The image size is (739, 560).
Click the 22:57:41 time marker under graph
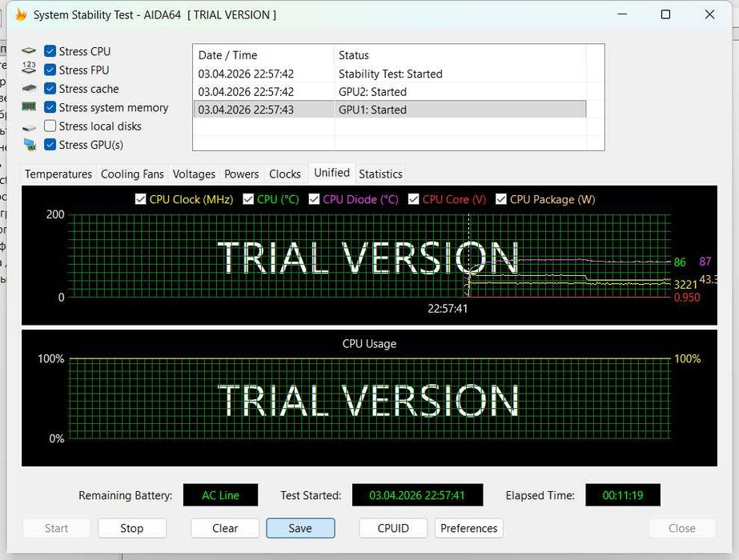point(448,309)
